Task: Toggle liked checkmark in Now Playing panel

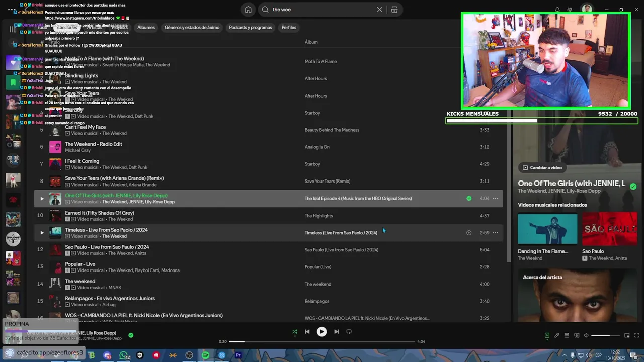Action: coord(633,187)
